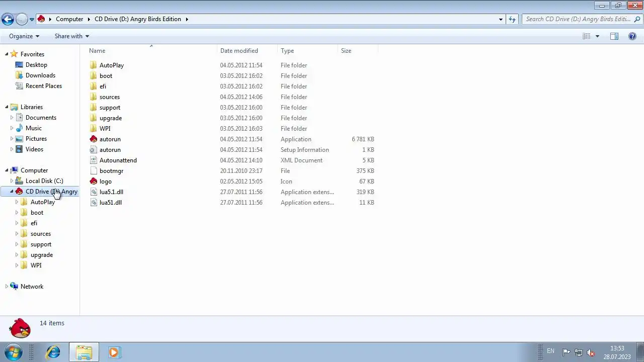The image size is (644, 362).
Task: Select the boot folder icon in file list
Action: click(93, 76)
